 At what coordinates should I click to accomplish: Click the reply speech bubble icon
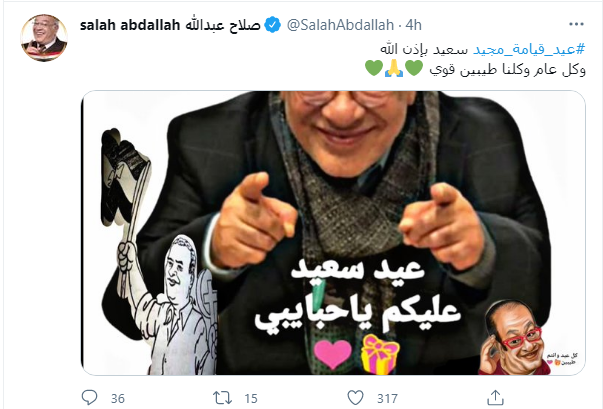pos(90,397)
